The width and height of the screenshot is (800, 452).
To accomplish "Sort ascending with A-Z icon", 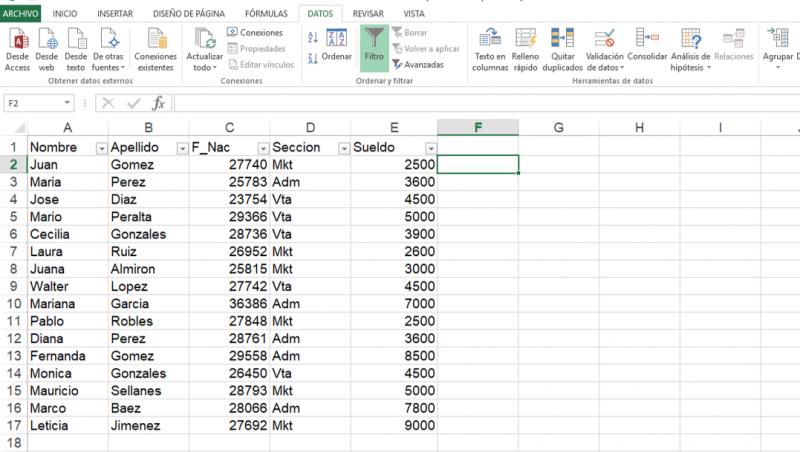I will (x=313, y=37).
